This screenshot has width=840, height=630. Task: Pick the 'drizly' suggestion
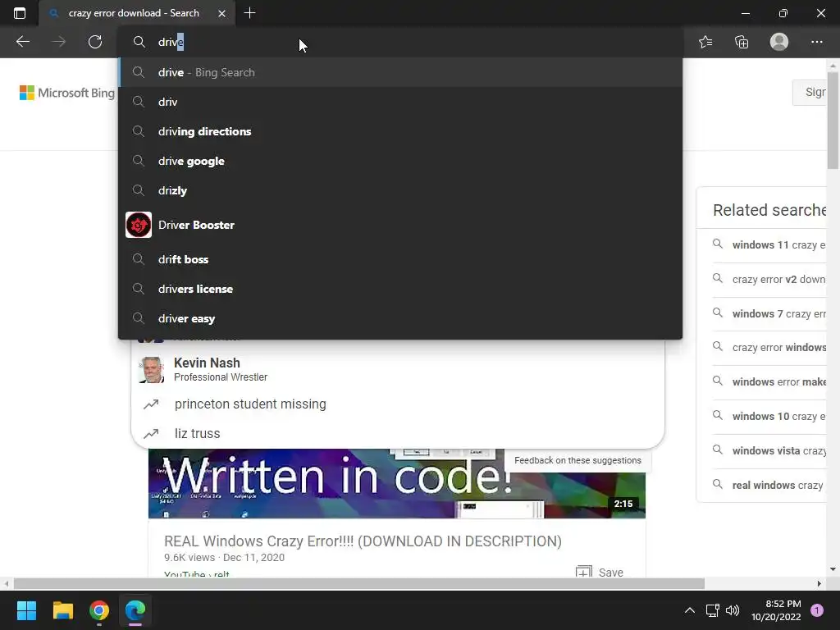point(400,190)
